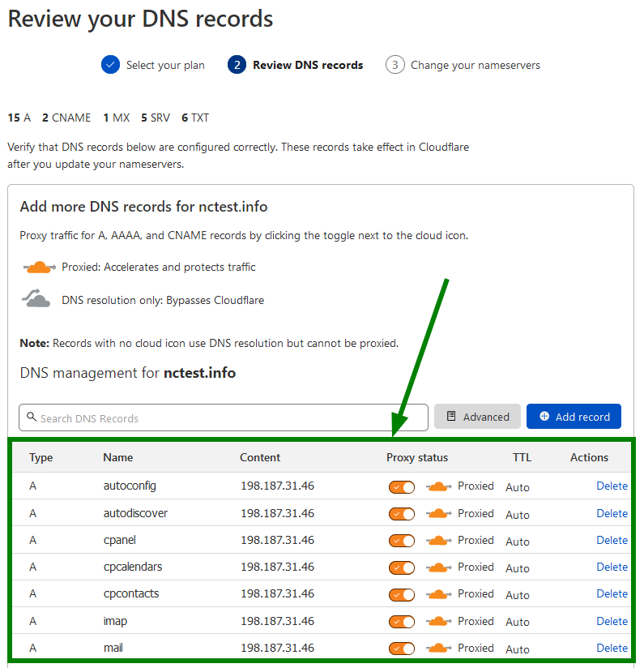This screenshot has height=668, width=644.
Task: Delete the mail A record
Action: click(x=612, y=648)
